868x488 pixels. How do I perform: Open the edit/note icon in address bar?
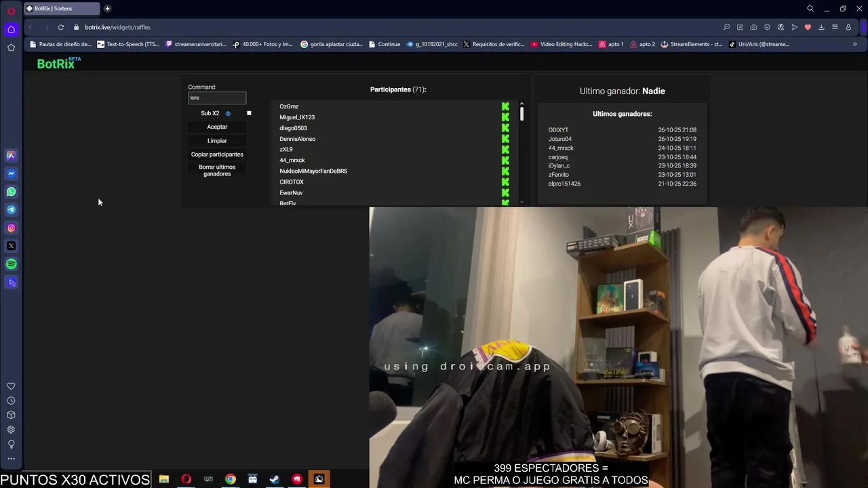(x=740, y=27)
